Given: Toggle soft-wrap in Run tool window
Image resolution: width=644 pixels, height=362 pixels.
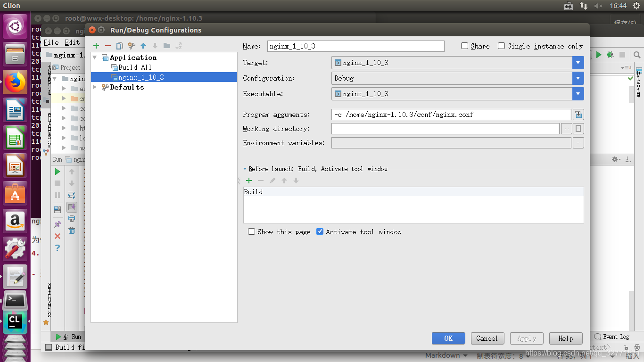Looking at the screenshot, I should pyautogui.click(x=72, y=195).
